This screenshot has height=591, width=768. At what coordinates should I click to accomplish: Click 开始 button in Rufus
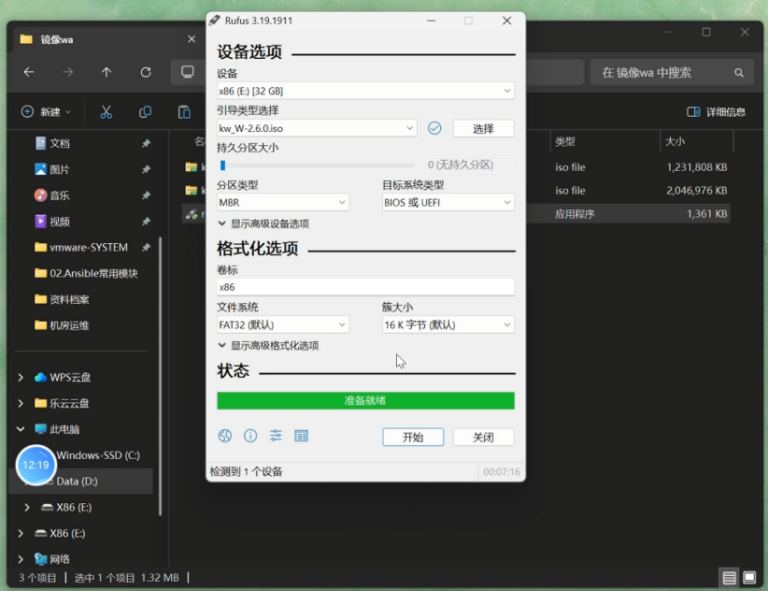[x=413, y=437]
